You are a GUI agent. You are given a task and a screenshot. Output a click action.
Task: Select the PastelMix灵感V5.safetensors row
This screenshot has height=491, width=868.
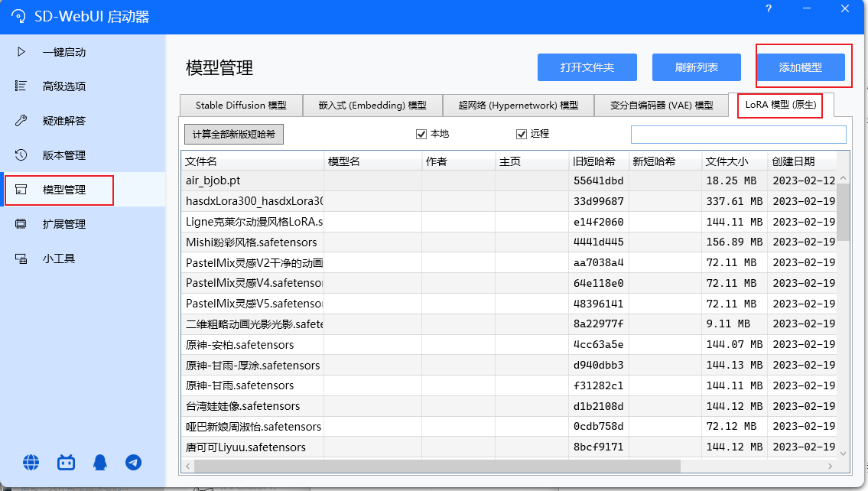click(509, 304)
